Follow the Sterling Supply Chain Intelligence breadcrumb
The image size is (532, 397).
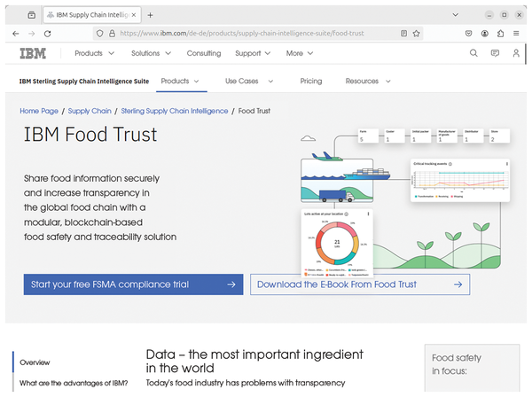click(175, 111)
